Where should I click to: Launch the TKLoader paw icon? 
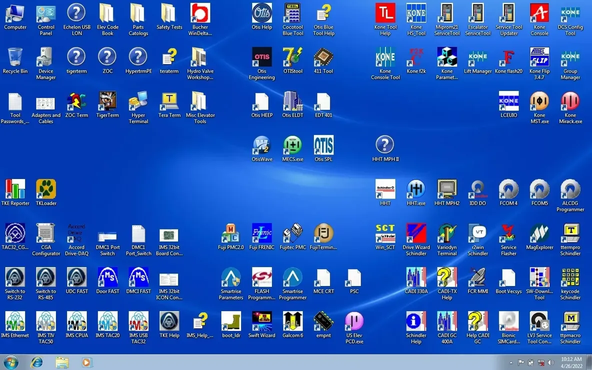pos(46,192)
